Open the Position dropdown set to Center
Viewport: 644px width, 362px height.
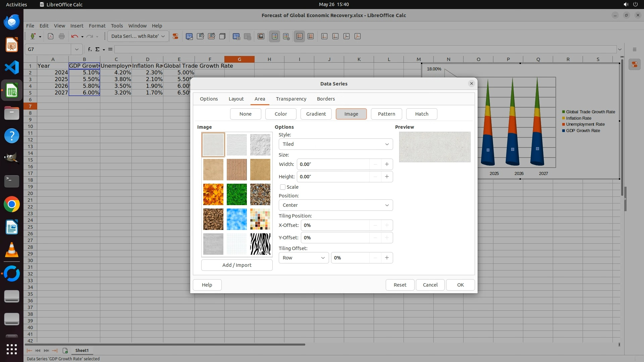pos(335,205)
